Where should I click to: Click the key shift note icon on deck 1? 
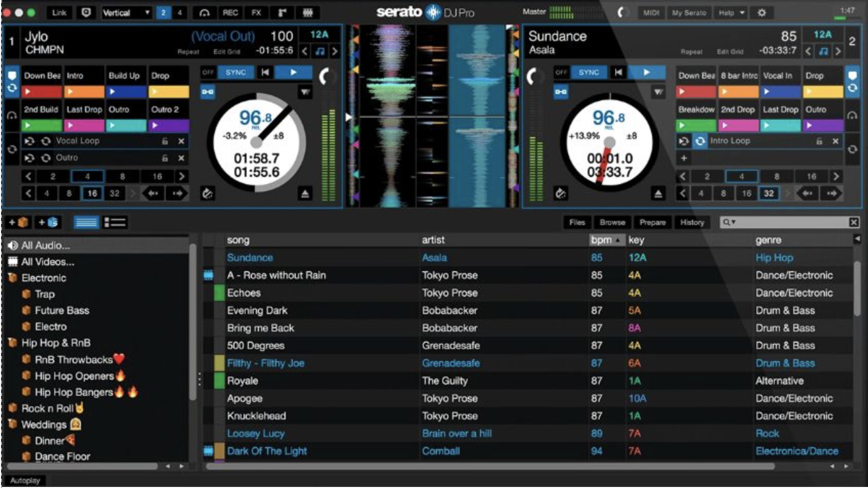coord(320,51)
